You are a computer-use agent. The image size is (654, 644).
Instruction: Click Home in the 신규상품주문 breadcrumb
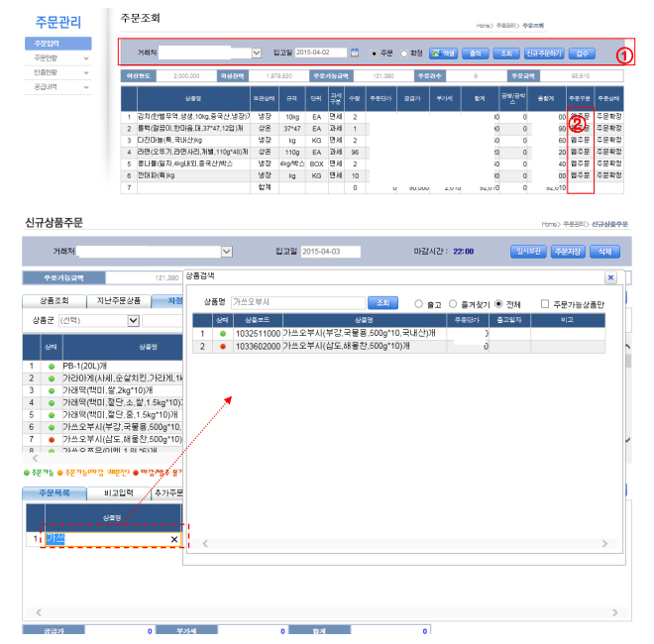(549, 224)
